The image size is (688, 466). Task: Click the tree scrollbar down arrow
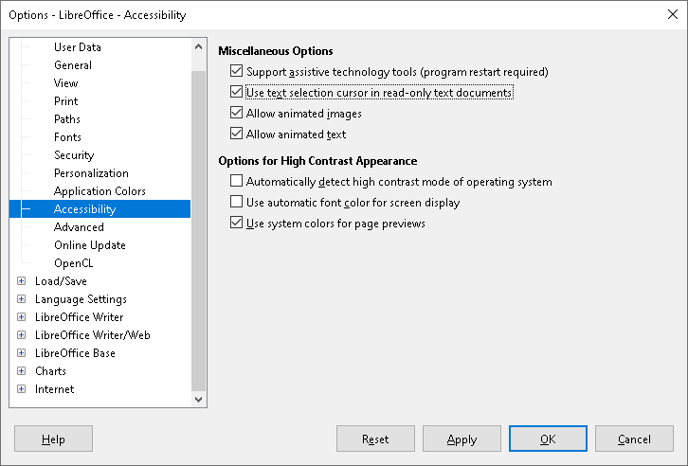198,399
